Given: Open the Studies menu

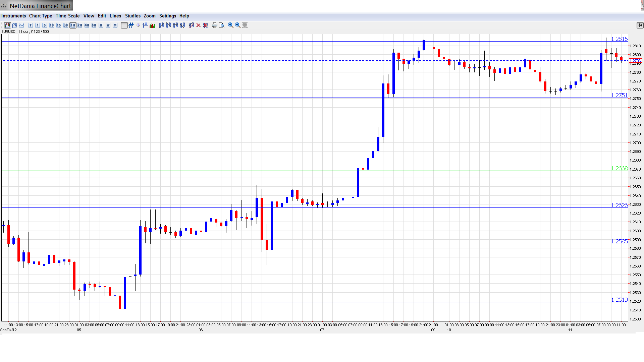Looking at the screenshot, I should (132, 16).
